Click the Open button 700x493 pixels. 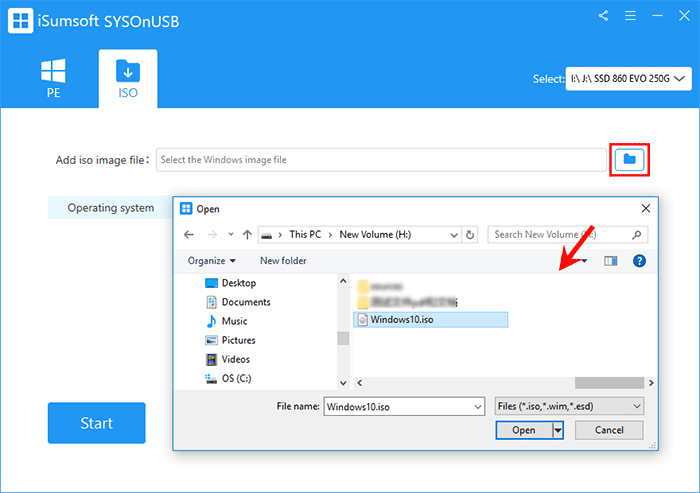524,430
